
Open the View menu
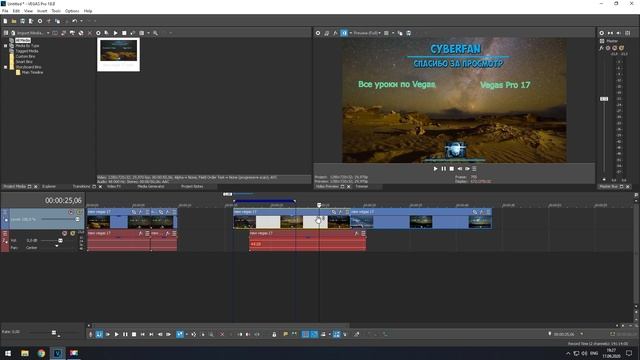point(28,11)
